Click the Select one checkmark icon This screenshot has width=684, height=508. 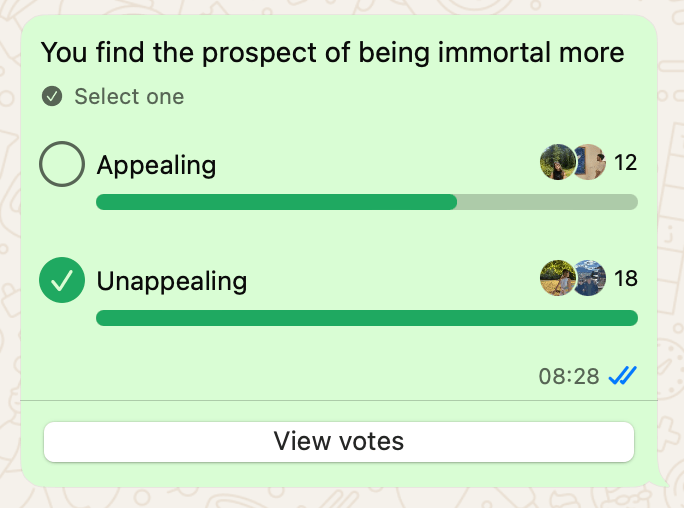[x=52, y=97]
